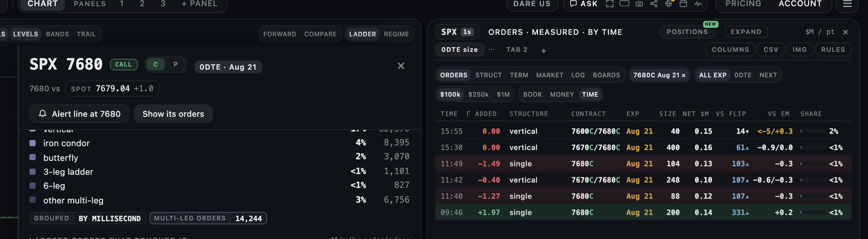Close the SPX orders panel
This screenshot has height=239, width=868.
click(846, 32)
